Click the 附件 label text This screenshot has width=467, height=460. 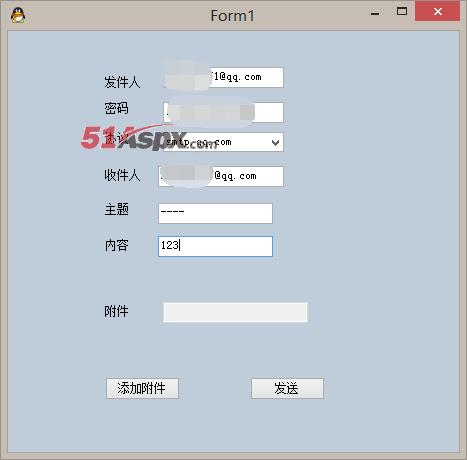pyautogui.click(x=116, y=311)
